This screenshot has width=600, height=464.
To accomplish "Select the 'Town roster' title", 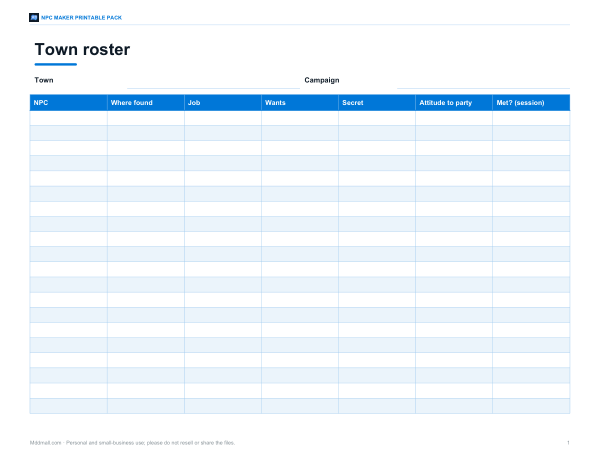I will (82, 49).
